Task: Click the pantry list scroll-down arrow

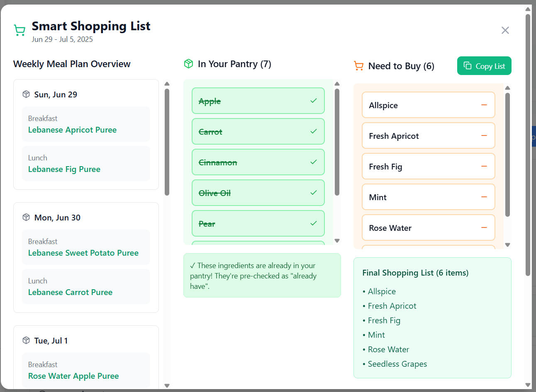Action: 337,241
